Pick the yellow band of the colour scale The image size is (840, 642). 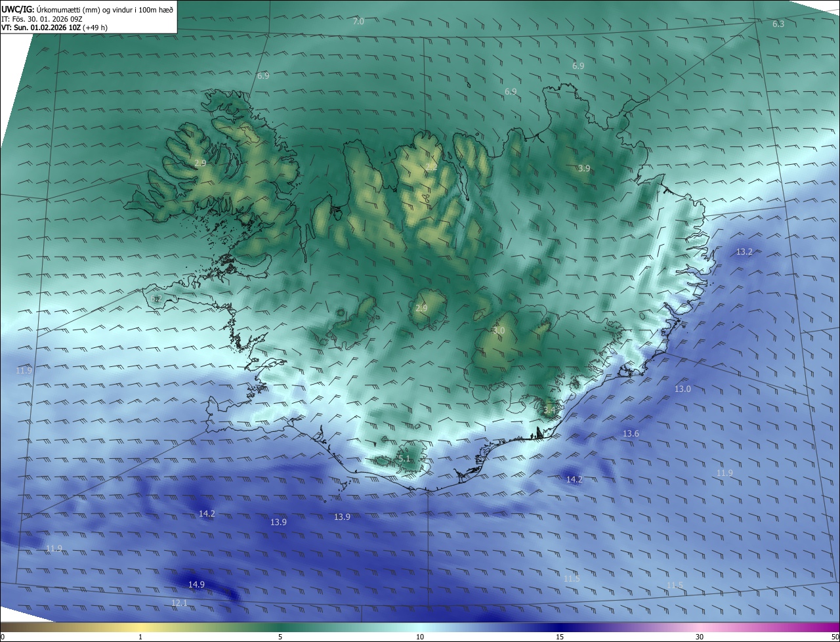click(141, 627)
